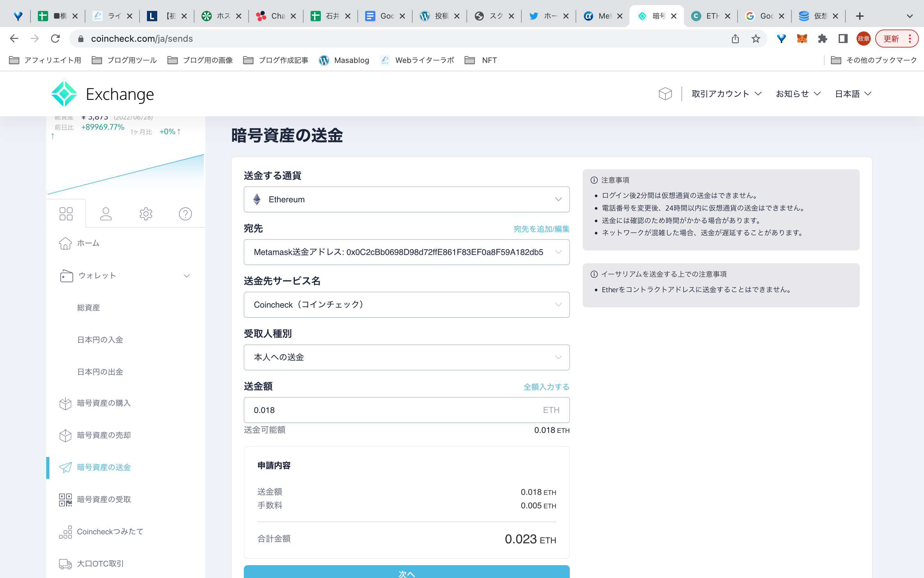Open the NFT bookmarks folder

coord(481,60)
